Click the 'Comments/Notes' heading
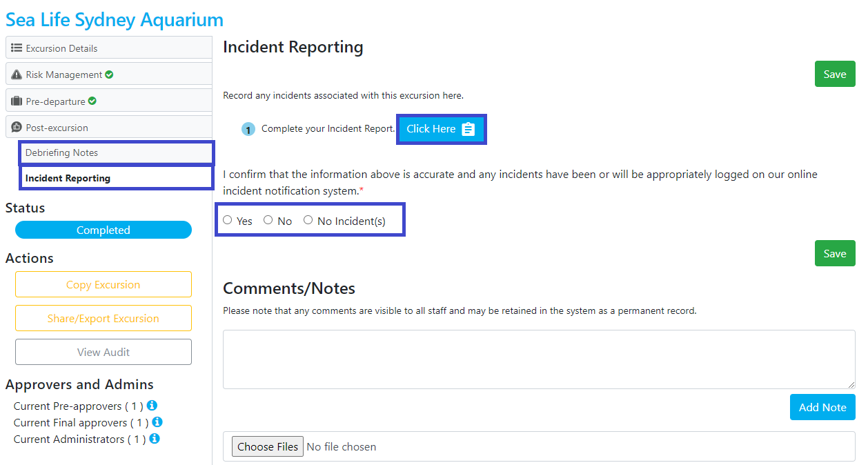The width and height of the screenshot is (868, 465). (x=289, y=288)
